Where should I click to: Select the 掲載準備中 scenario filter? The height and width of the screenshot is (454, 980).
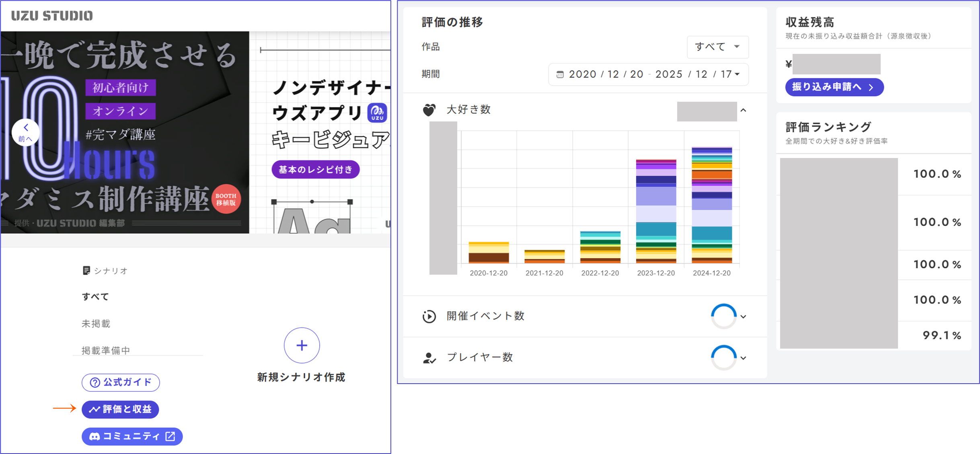106,350
